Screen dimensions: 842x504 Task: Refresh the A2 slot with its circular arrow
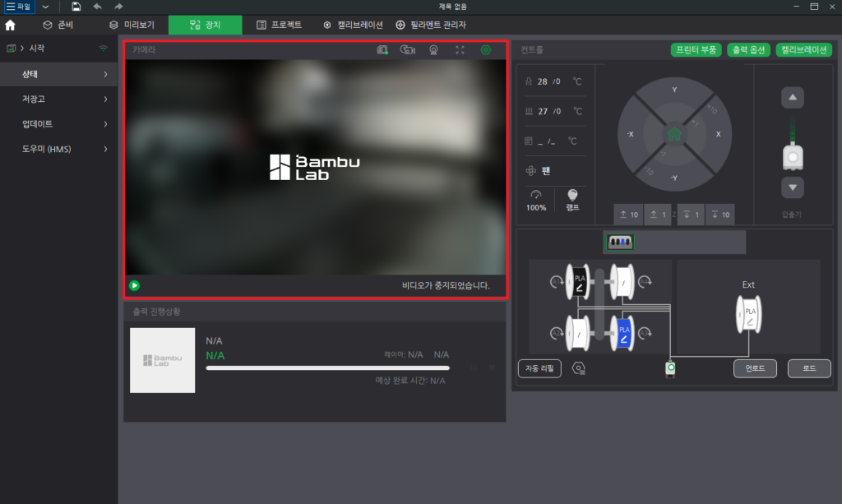coord(557,333)
